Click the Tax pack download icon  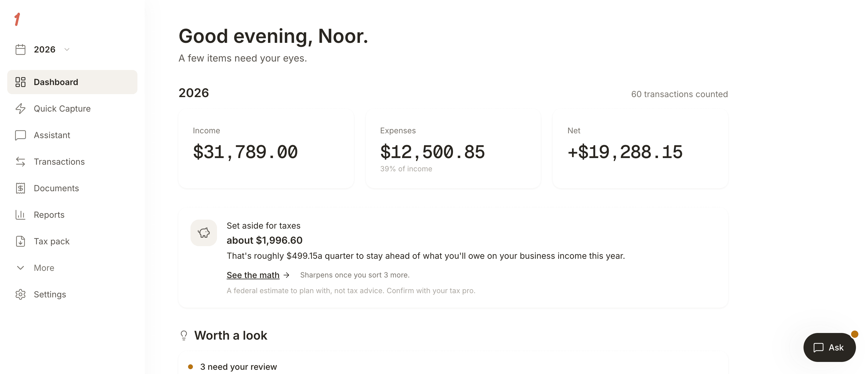(20, 241)
